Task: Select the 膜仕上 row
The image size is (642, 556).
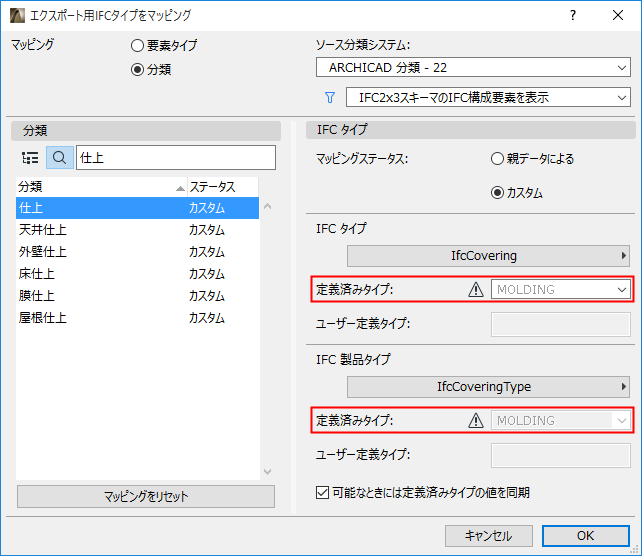Action: tap(137, 296)
